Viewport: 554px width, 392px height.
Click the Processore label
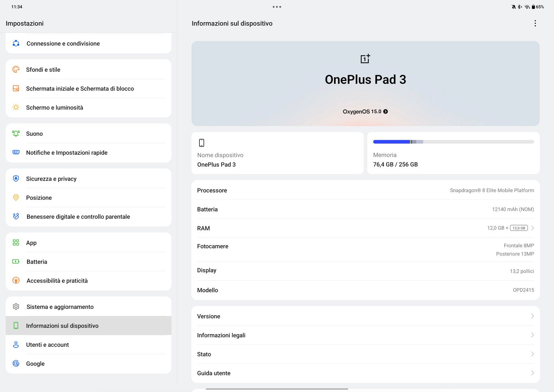(x=212, y=190)
